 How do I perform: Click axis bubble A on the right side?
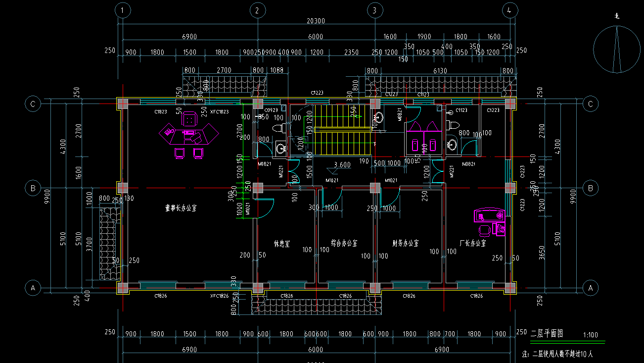(590, 288)
